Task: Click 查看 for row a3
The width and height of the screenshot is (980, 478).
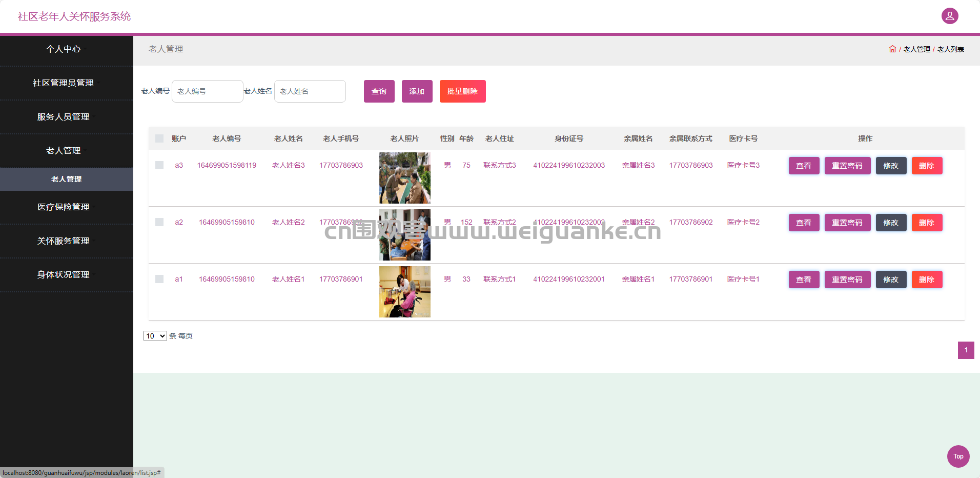Action: tap(804, 166)
